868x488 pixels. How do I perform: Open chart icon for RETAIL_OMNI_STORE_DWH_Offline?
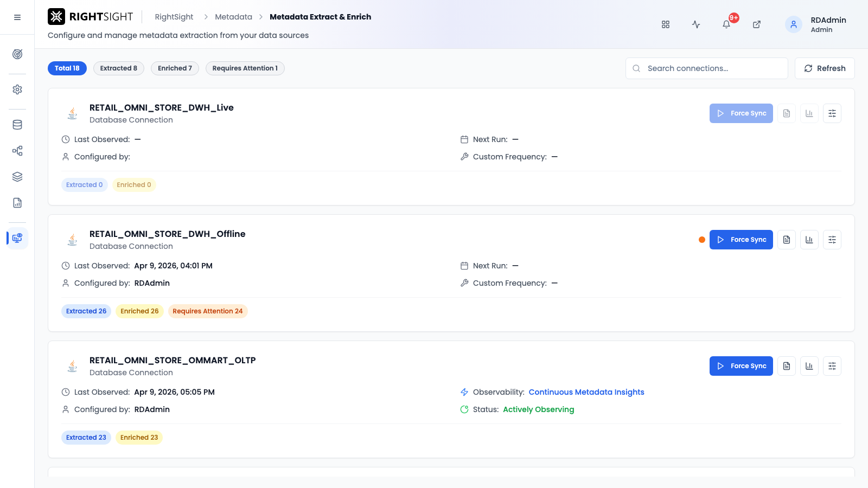click(809, 240)
